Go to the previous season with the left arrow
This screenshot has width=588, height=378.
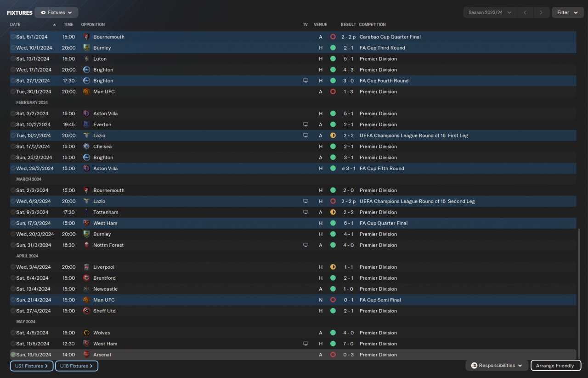[x=525, y=12]
